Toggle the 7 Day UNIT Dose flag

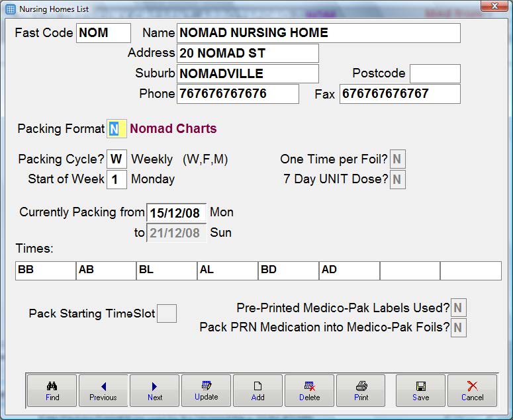tap(397, 179)
